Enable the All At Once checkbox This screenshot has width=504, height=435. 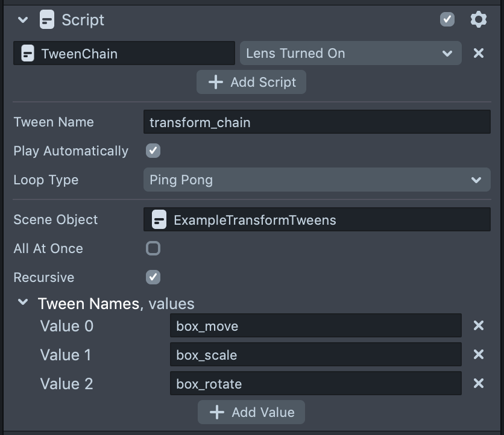click(153, 248)
